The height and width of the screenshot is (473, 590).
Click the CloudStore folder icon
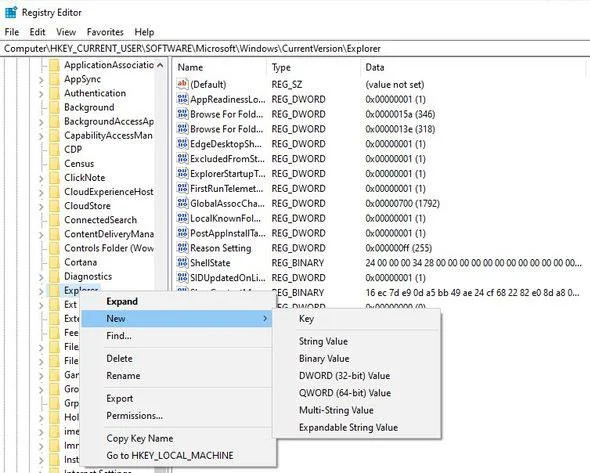click(55, 206)
